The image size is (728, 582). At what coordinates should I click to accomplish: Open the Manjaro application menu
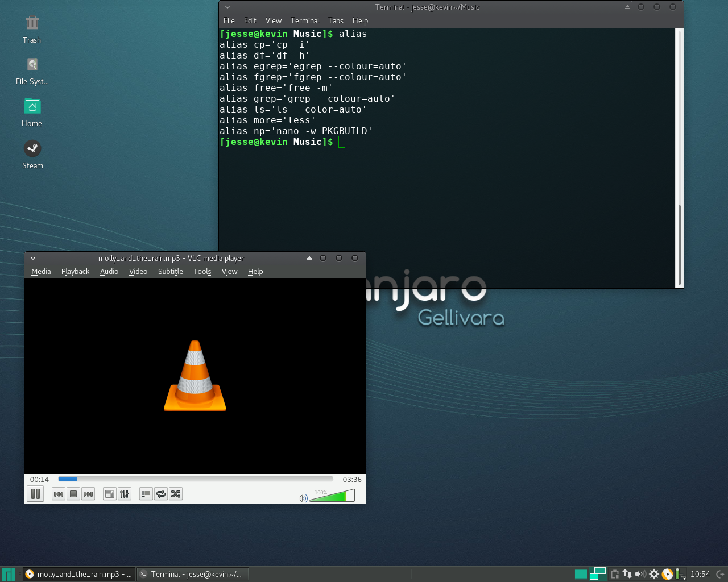pos(9,574)
